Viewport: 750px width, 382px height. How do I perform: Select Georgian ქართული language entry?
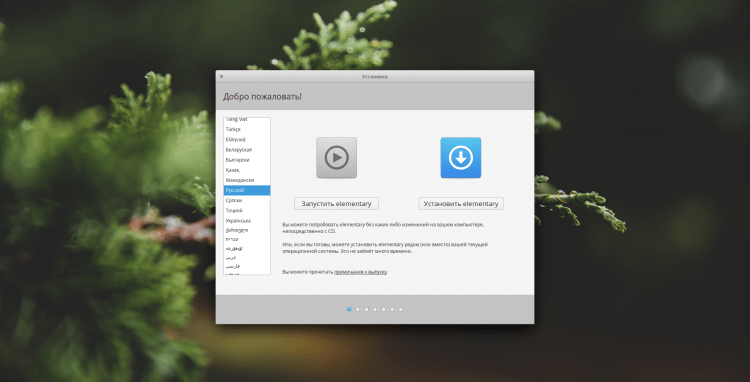coord(247,230)
